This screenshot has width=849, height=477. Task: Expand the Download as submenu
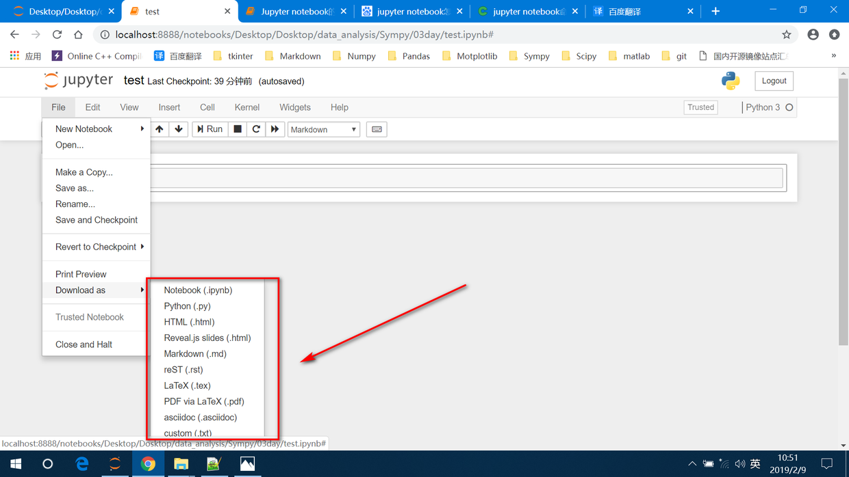coord(96,290)
